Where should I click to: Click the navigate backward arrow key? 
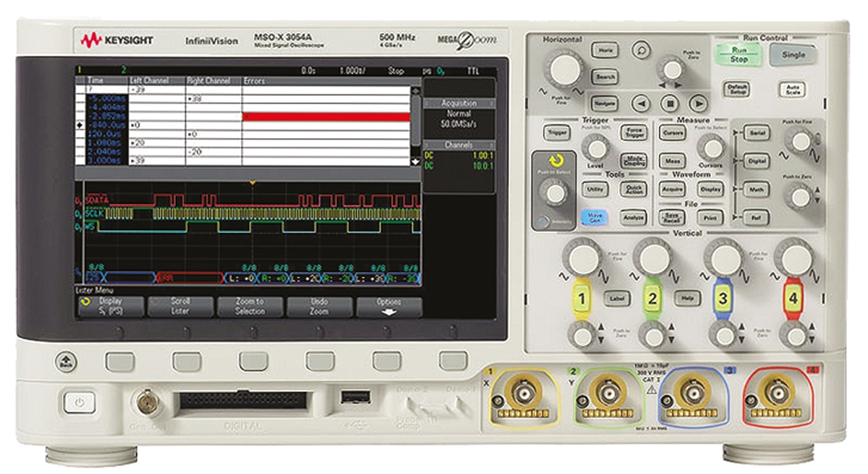(x=642, y=103)
